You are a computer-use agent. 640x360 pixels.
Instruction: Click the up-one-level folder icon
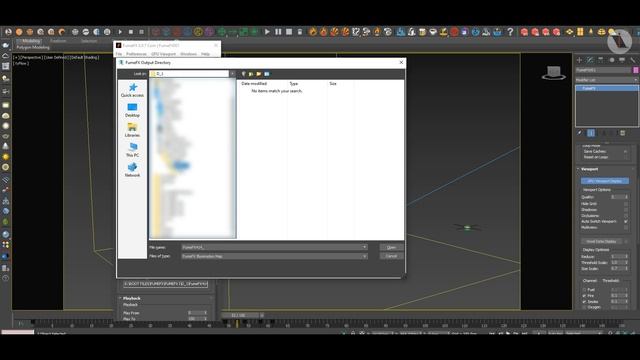[x=251, y=74]
